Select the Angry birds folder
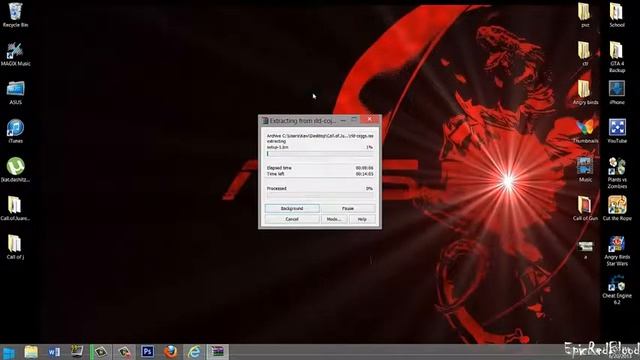This screenshot has width=640, height=360. click(585, 92)
